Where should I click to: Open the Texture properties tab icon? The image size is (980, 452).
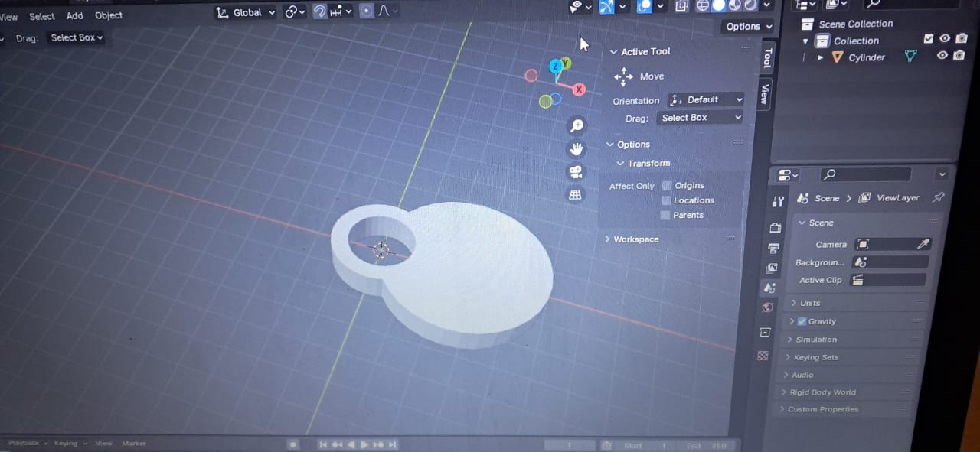pyautogui.click(x=763, y=356)
